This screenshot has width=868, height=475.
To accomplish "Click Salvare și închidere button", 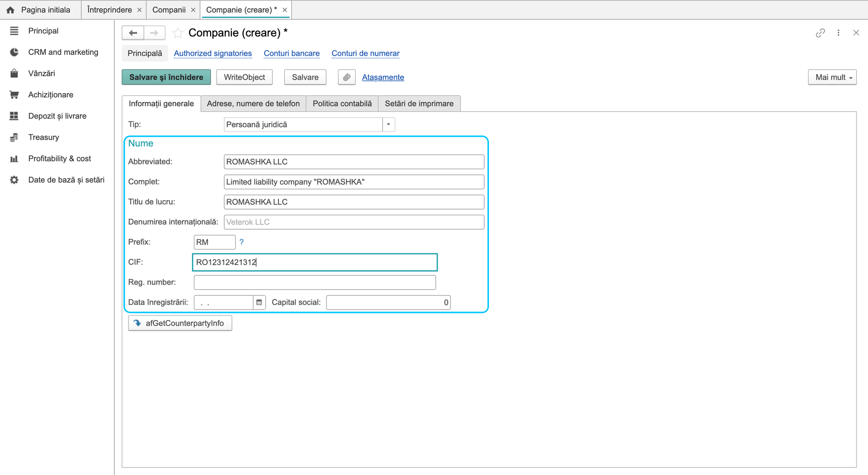I will (166, 77).
